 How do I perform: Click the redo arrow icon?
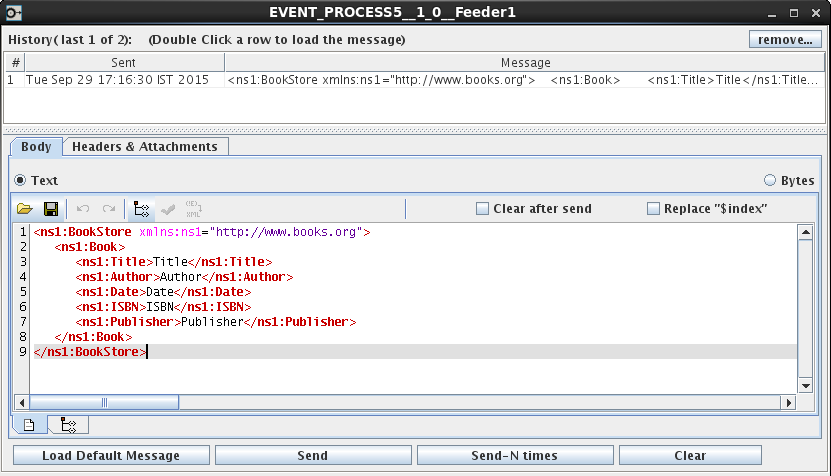[x=108, y=209]
